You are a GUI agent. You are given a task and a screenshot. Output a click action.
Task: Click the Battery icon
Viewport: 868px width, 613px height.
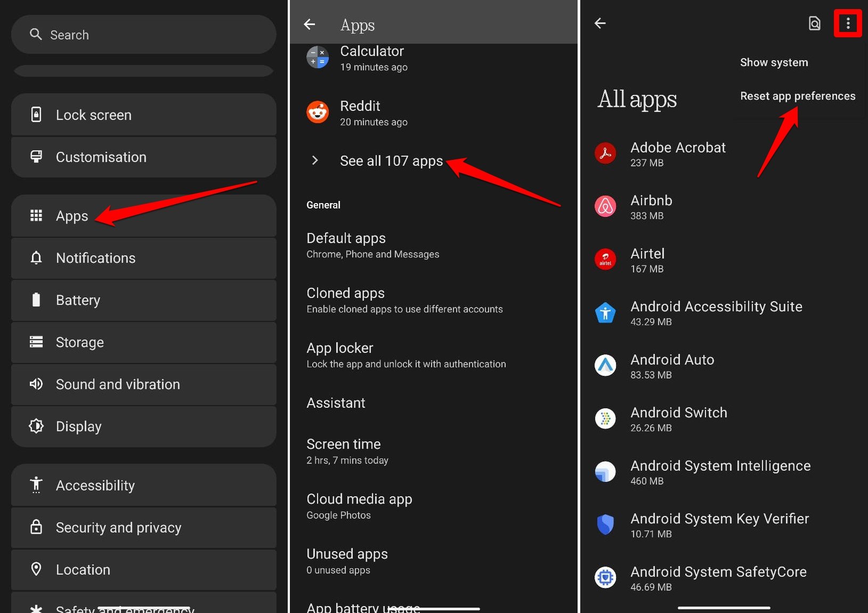pos(36,300)
